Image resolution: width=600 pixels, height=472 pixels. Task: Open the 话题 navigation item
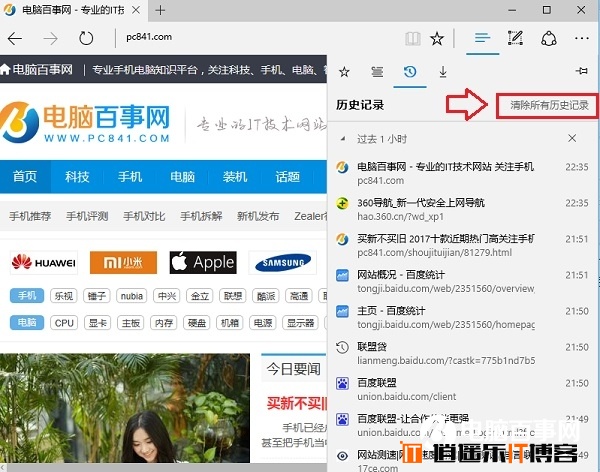tap(287, 176)
